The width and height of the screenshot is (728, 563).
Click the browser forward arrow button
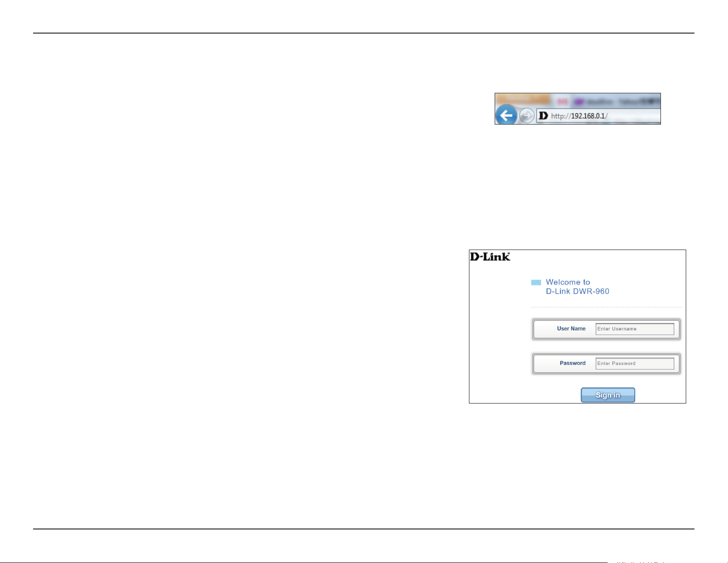pos(527,115)
